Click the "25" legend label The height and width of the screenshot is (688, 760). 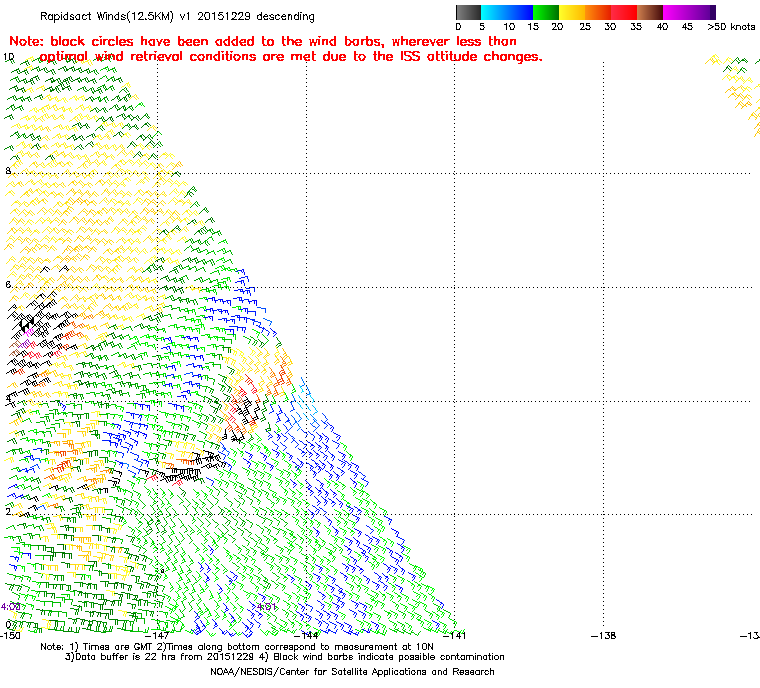585,27
